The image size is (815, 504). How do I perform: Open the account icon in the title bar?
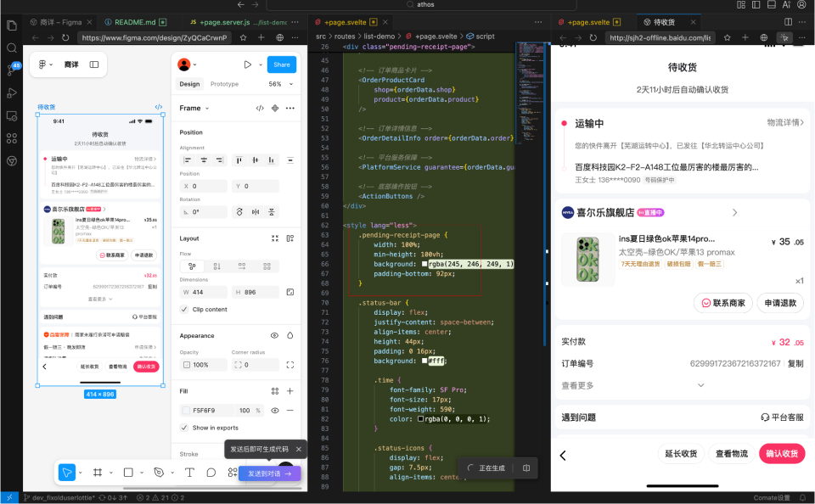[802, 5]
